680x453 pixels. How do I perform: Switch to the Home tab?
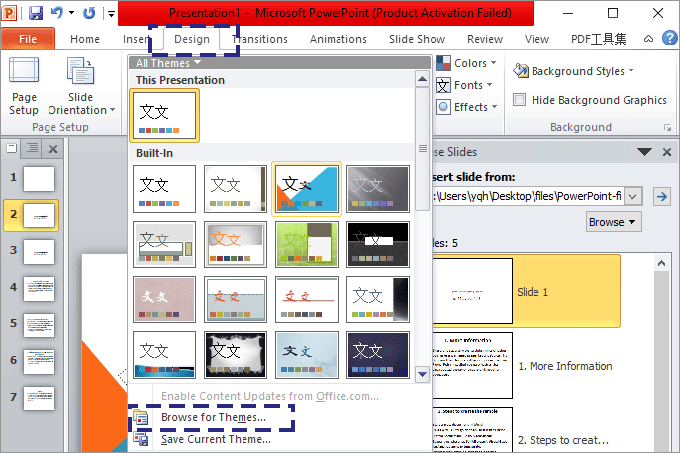[85, 39]
